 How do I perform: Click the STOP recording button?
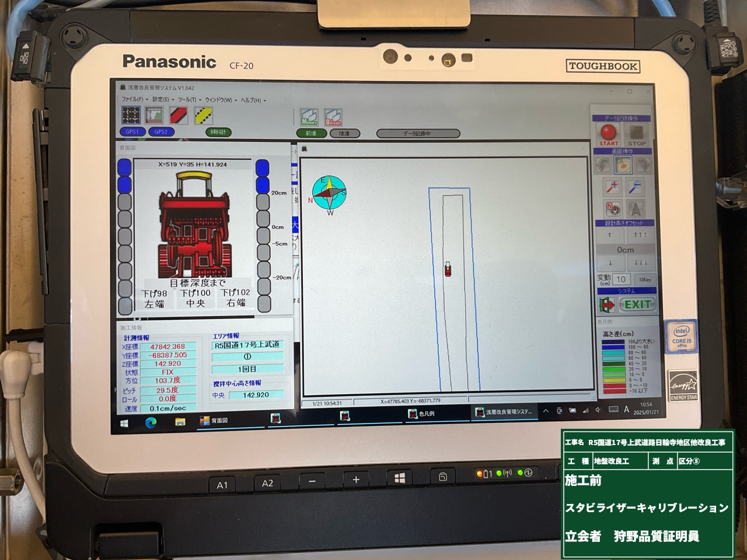[x=637, y=135]
